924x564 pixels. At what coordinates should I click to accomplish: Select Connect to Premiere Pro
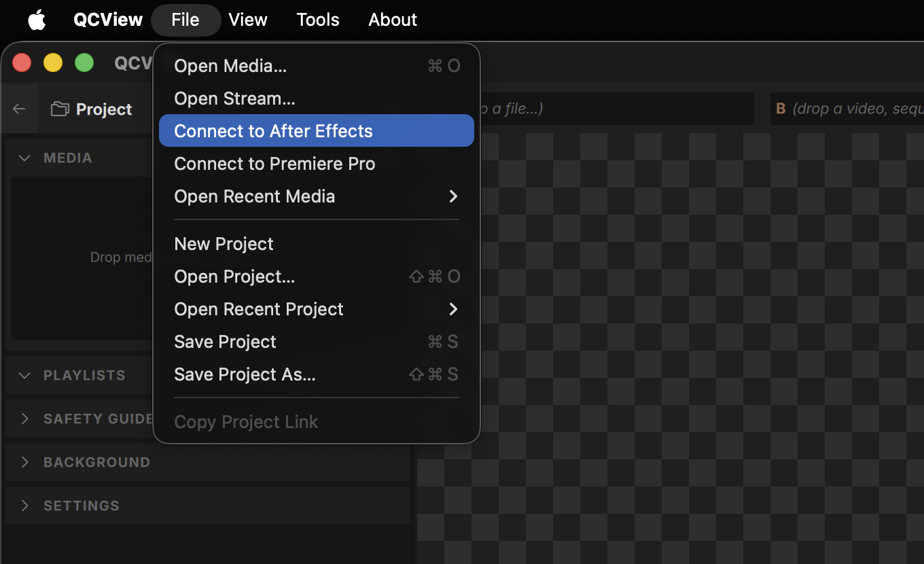point(317,164)
